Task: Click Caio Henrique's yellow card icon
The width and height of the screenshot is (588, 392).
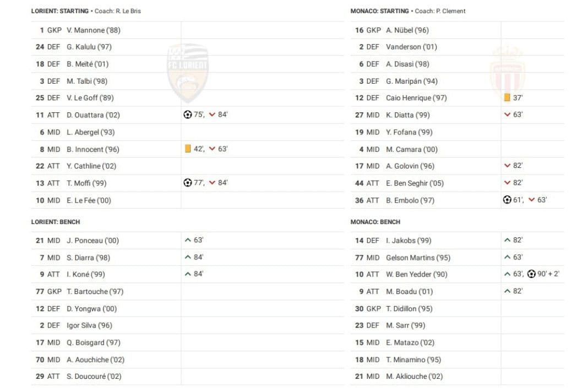Action: coord(507,98)
